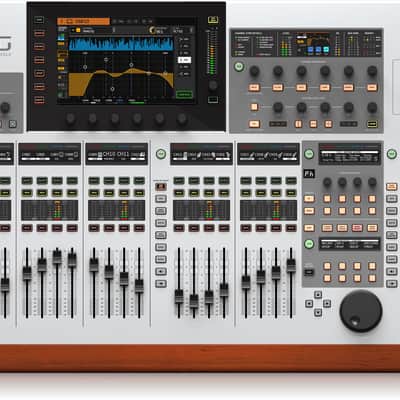Click bottom-left lit button in the top-right knob panel

coord(254,124)
